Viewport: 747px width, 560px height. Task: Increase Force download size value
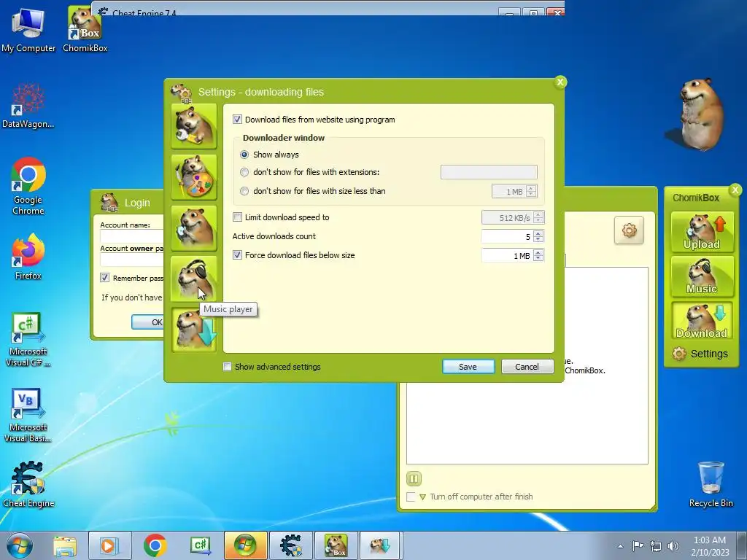(x=538, y=252)
